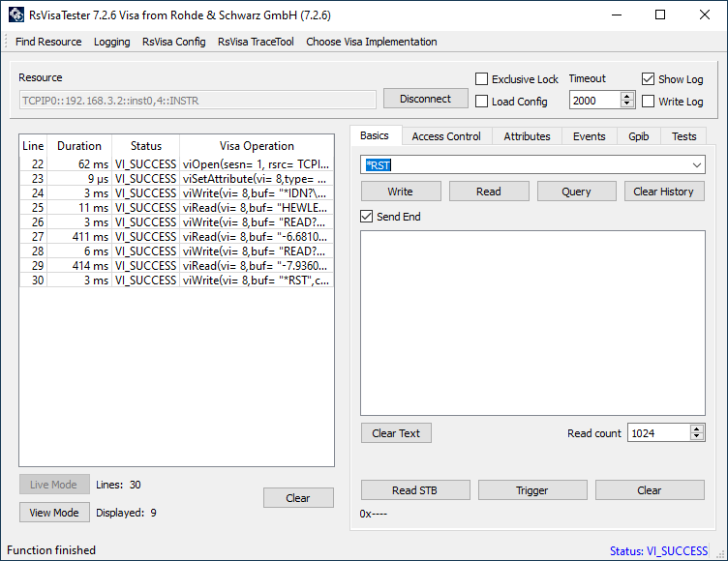Image resolution: width=728 pixels, height=561 pixels.
Task: Click the Read STB button
Action: [x=415, y=490]
